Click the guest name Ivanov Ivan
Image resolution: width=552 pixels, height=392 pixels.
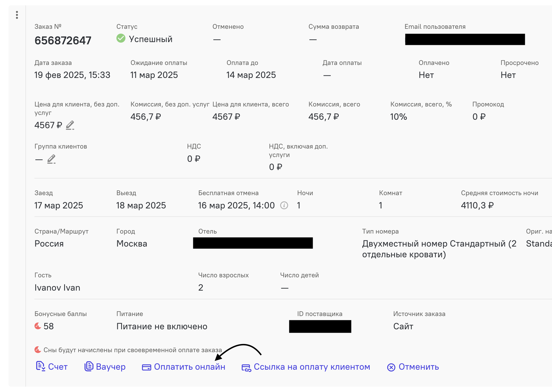57,288
